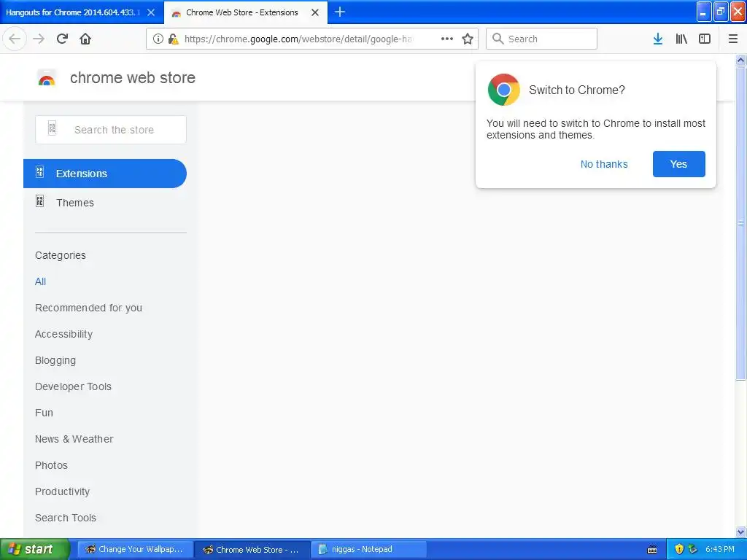The width and height of the screenshot is (747, 560).
Task: Open the Library icon
Action: (681, 39)
